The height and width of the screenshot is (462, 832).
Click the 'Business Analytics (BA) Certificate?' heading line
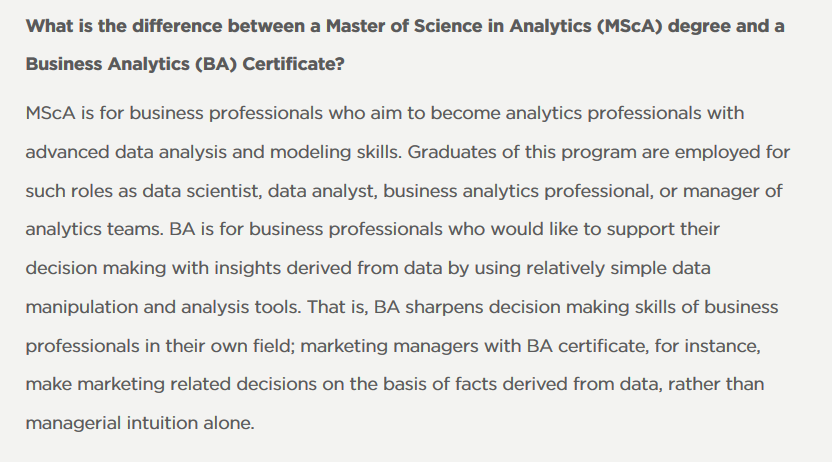tap(185, 64)
